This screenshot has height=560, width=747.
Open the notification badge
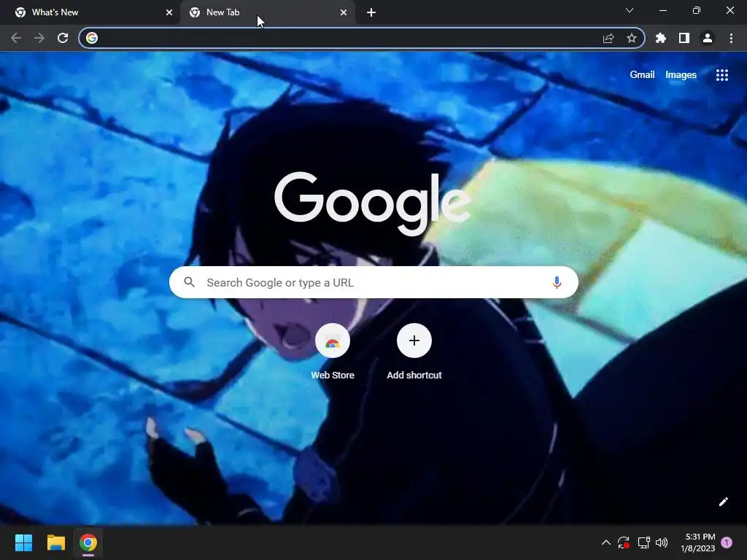tap(727, 542)
